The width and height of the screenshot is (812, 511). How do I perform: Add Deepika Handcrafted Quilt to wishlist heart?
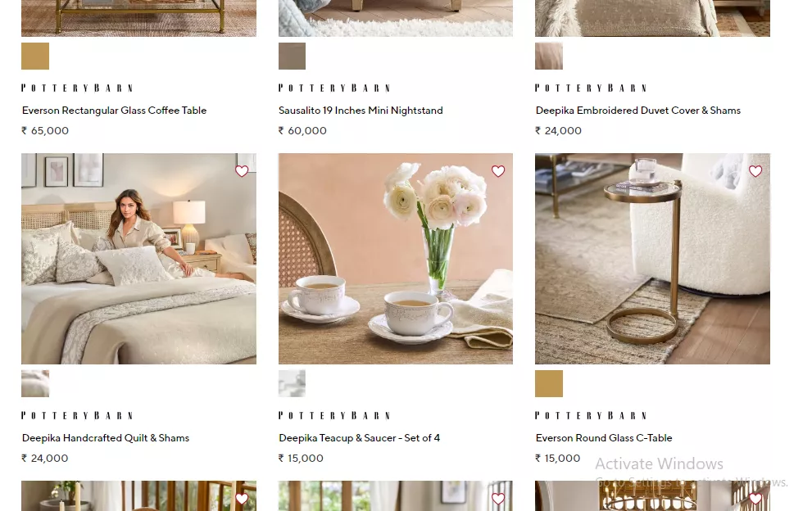point(242,171)
